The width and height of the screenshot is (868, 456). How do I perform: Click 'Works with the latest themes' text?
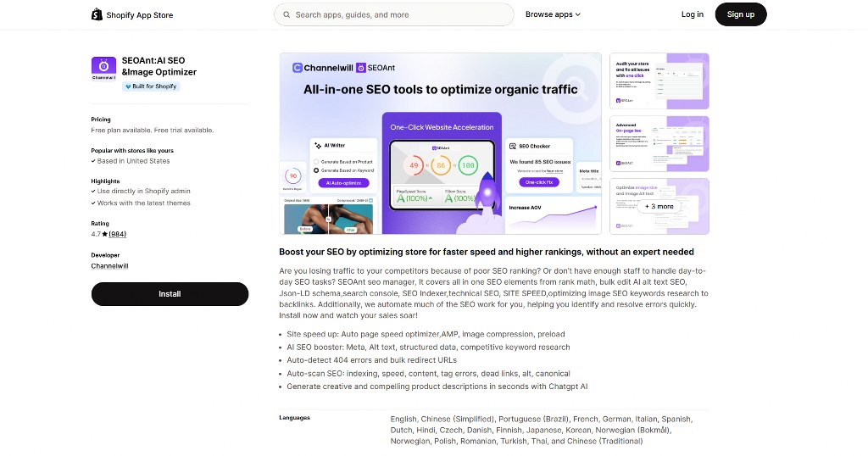143,203
